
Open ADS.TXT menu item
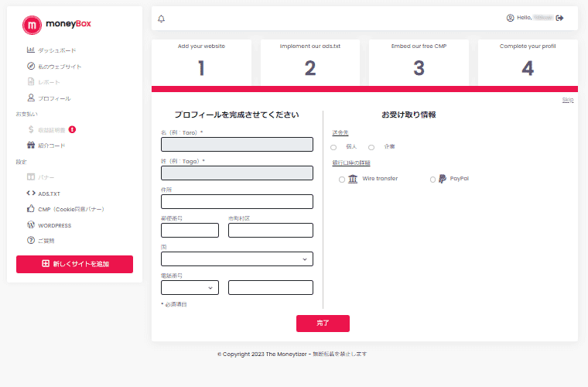[49, 193]
